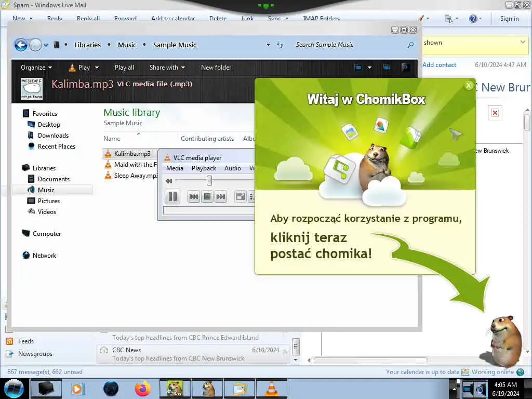Click VLC slower playback icon
The width and height of the screenshot is (532, 399).
click(x=169, y=181)
